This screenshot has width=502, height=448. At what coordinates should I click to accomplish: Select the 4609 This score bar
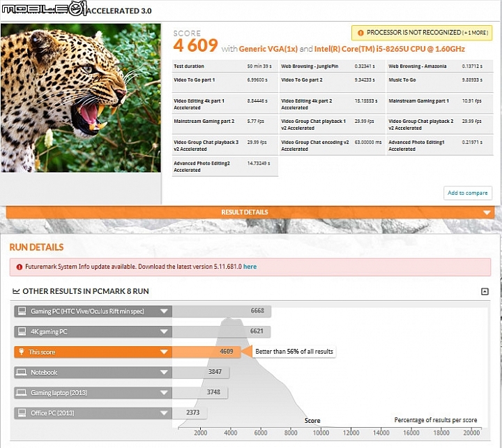[x=206, y=352]
